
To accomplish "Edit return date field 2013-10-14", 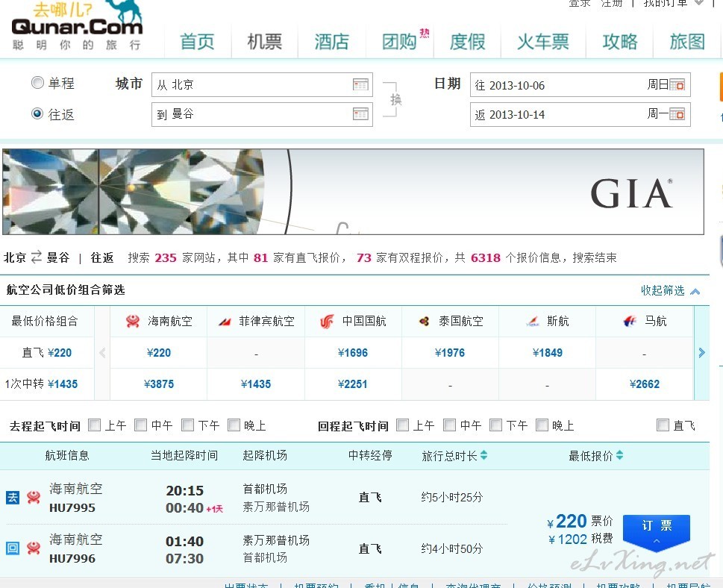I will 580,114.
